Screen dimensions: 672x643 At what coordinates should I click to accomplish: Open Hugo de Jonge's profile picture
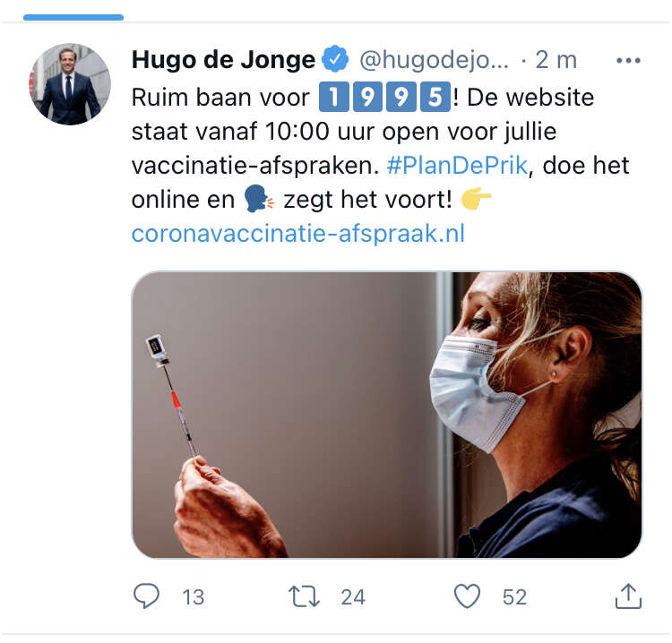click(70, 84)
